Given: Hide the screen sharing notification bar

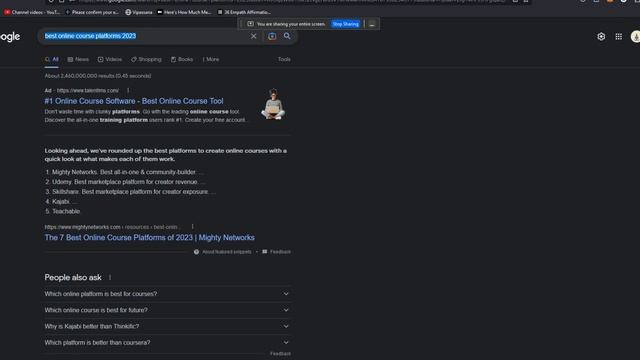Looking at the screenshot, I should (x=372, y=24).
